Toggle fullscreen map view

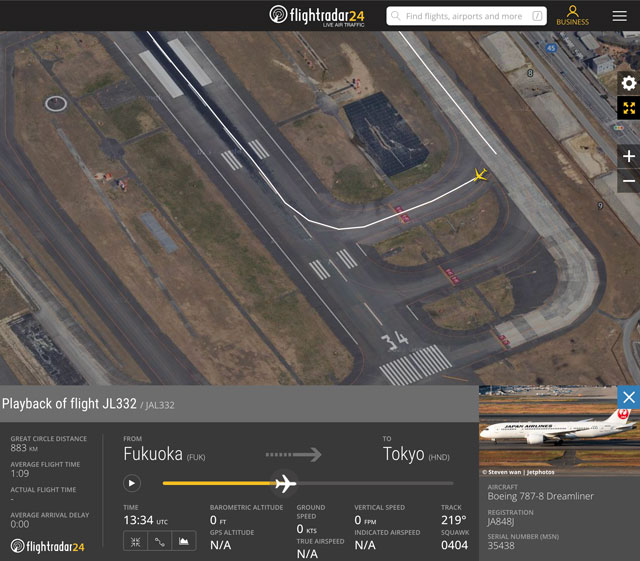click(628, 109)
